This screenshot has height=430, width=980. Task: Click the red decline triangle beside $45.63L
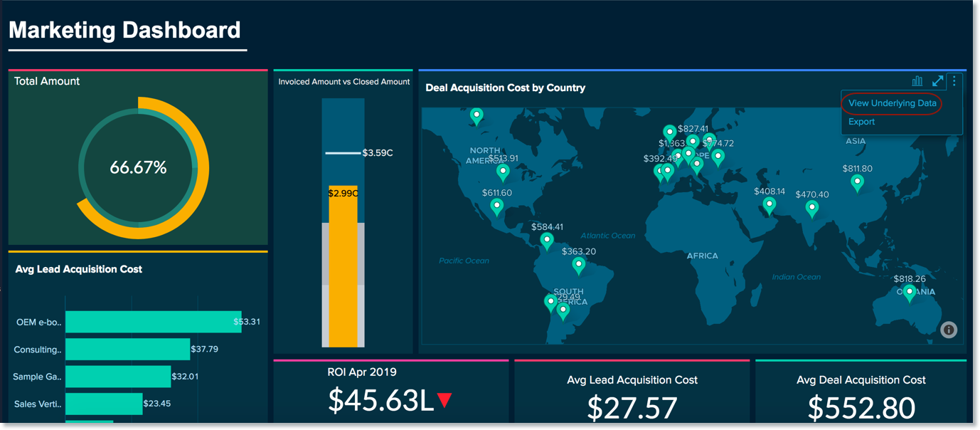[x=444, y=400]
